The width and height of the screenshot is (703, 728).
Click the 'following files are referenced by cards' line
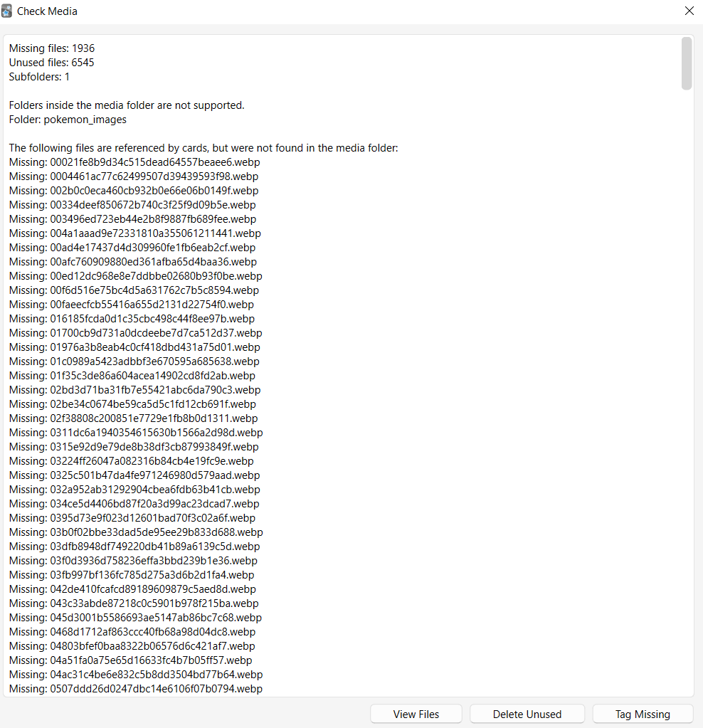pyautogui.click(x=203, y=148)
